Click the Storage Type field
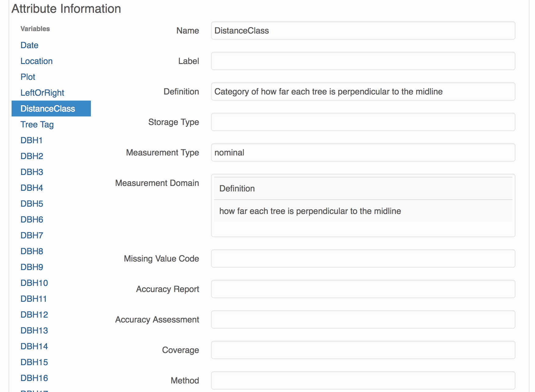Image resolution: width=535 pixels, height=392 pixels. 363,122
